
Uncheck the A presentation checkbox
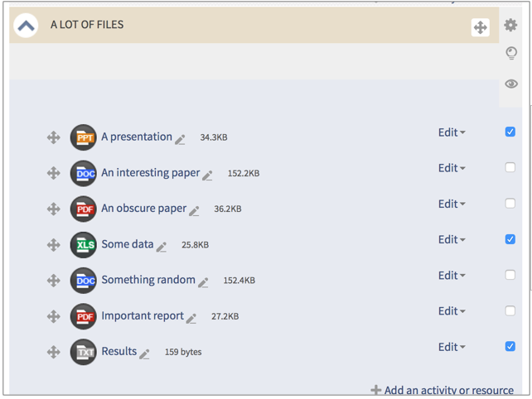(510, 132)
